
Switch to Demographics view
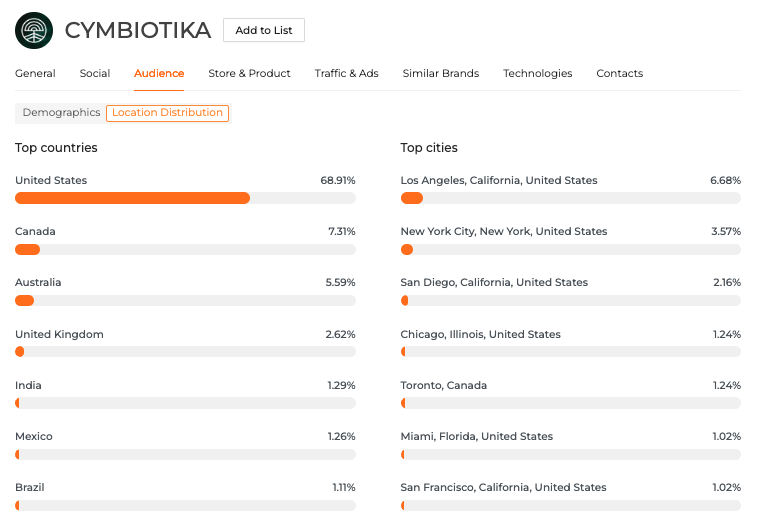tap(61, 113)
